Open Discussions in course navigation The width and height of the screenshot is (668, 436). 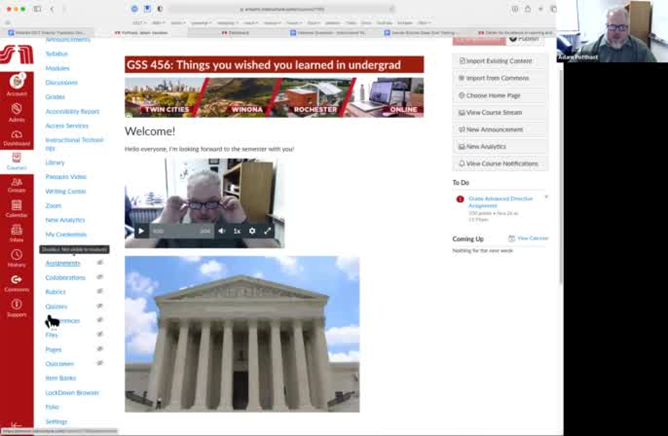point(61,83)
